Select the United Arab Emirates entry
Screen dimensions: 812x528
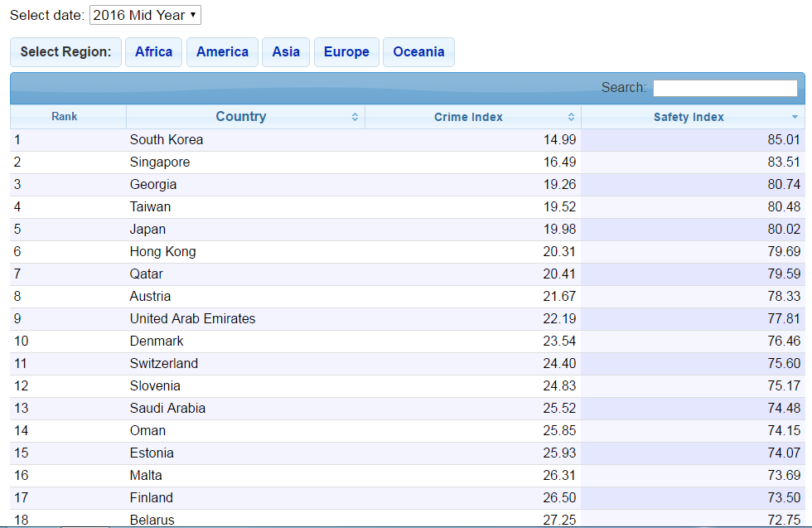(192, 319)
